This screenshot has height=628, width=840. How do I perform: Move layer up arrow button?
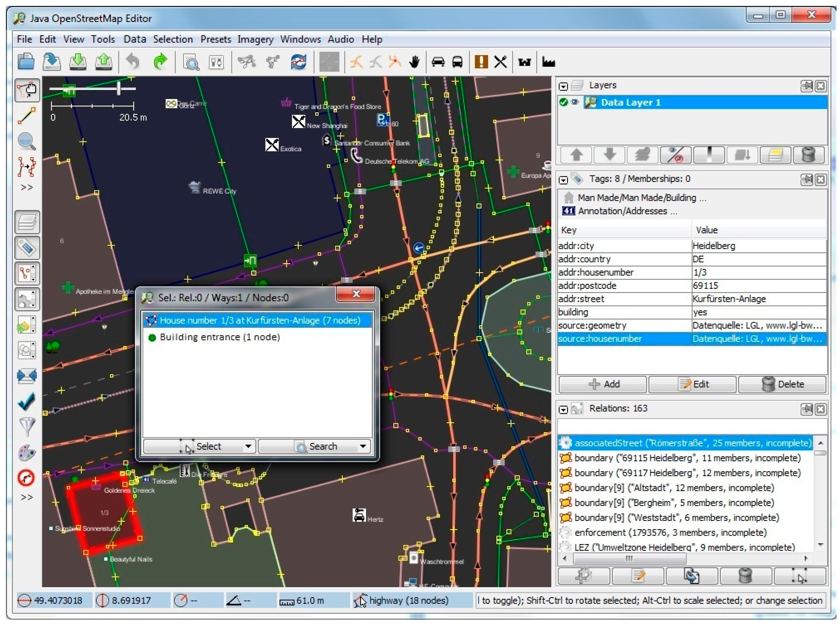(x=576, y=155)
